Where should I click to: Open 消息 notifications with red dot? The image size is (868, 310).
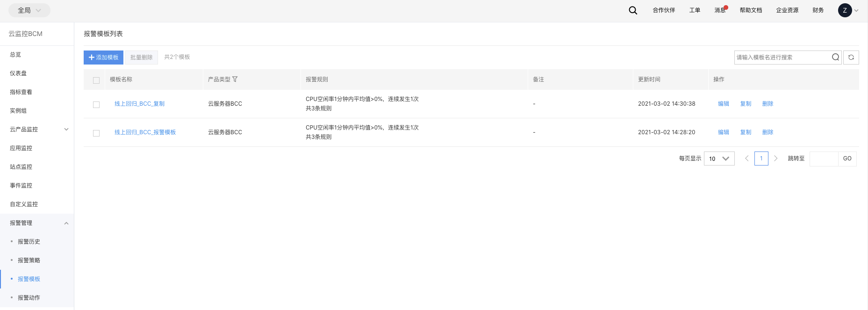click(x=720, y=10)
